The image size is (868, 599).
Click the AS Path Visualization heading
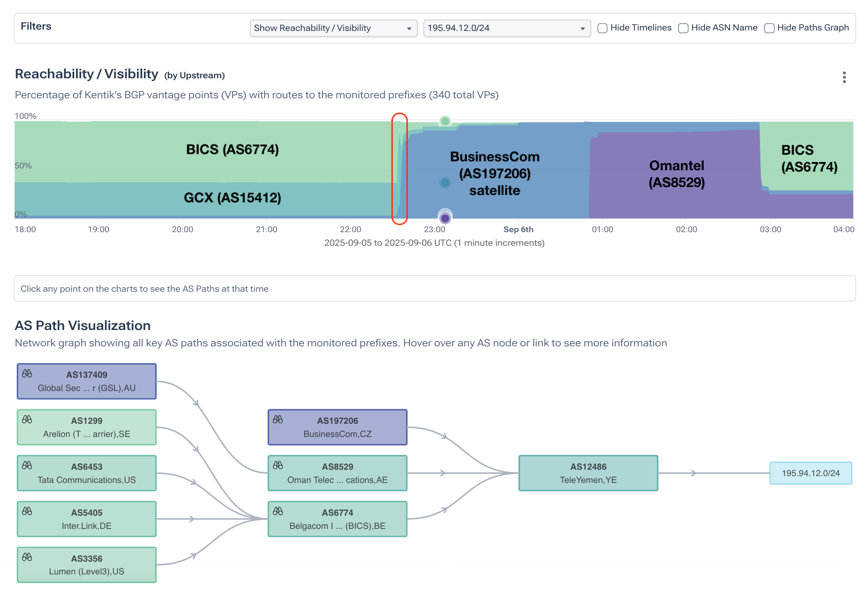83,326
